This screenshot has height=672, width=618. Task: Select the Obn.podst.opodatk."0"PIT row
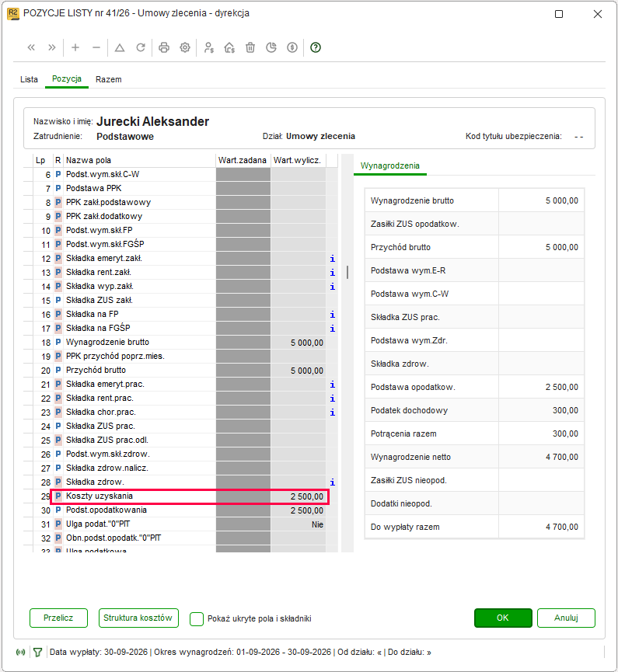pyautogui.click(x=181, y=538)
